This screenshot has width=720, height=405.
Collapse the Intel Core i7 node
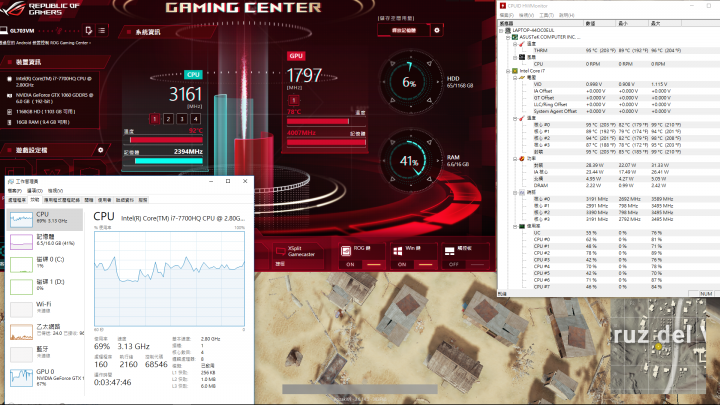click(x=508, y=71)
